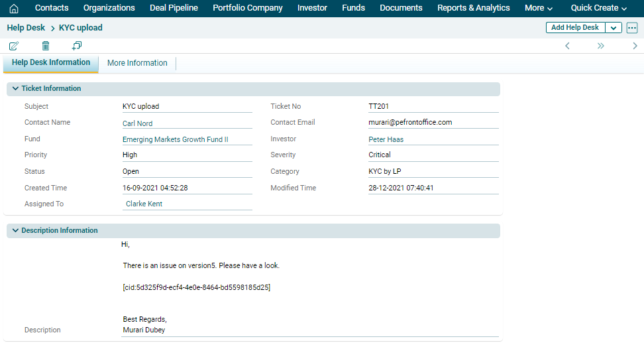Go to next record arrow
The width and height of the screenshot is (644, 345).
click(x=635, y=46)
